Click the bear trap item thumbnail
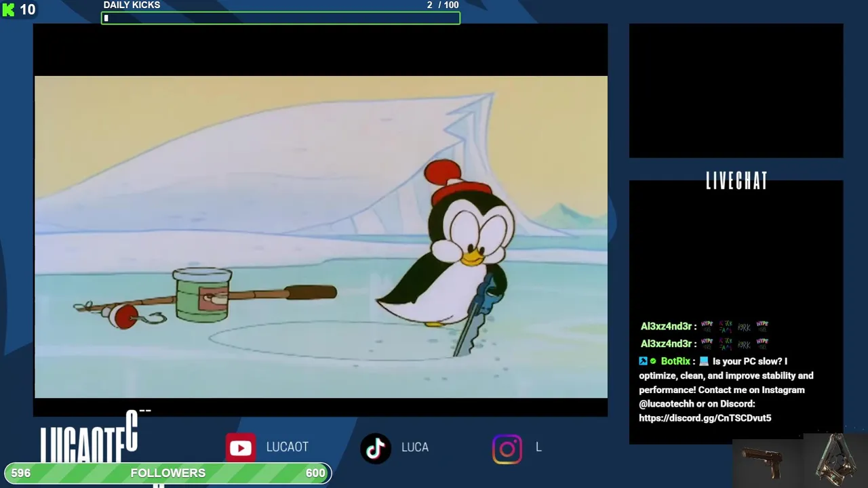 (x=836, y=460)
